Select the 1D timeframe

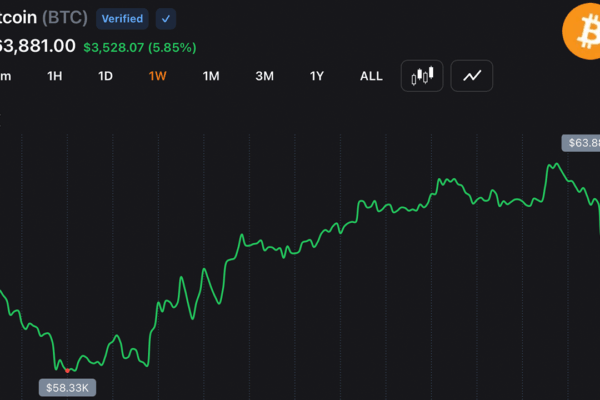click(x=105, y=76)
